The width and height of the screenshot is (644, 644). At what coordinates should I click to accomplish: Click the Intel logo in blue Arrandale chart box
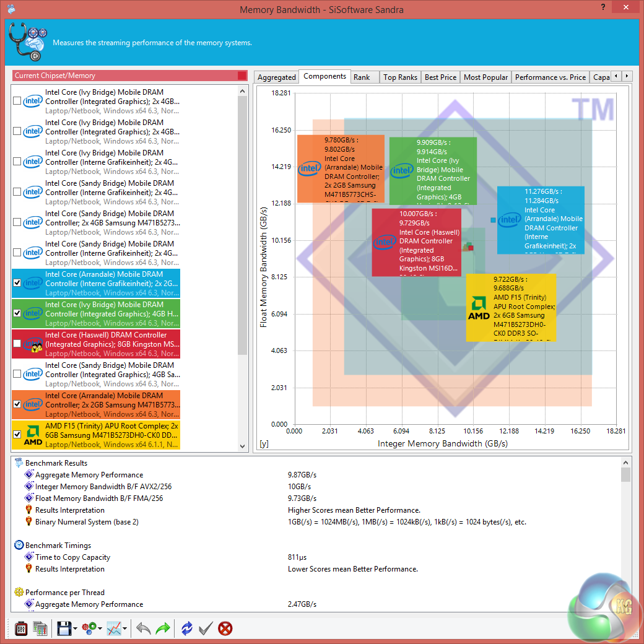(x=510, y=220)
